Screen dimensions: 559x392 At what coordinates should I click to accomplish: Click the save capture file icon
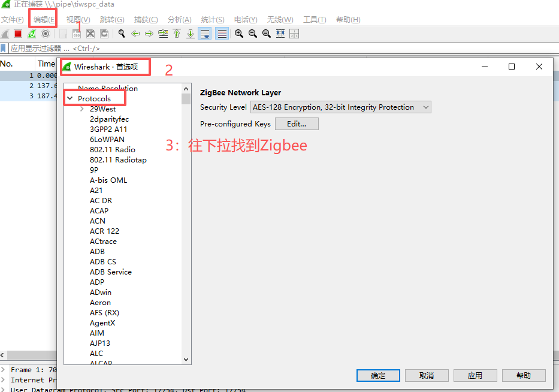click(x=77, y=34)
